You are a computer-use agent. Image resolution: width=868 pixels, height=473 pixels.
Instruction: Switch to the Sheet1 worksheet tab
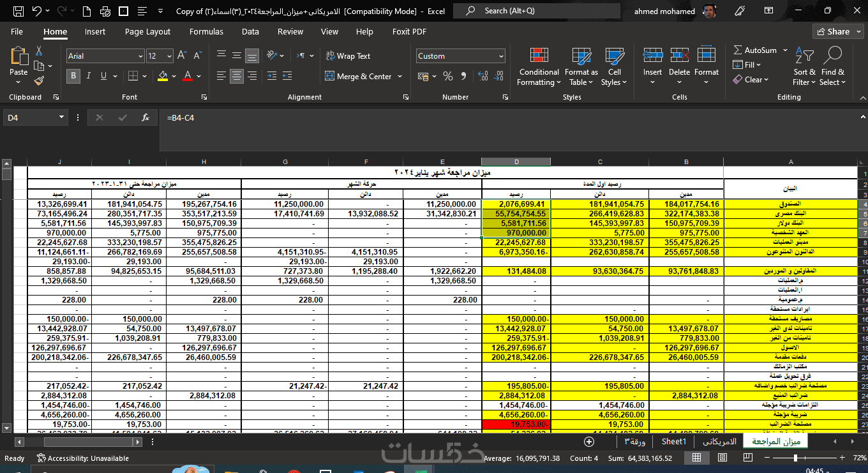click(673, 441)
